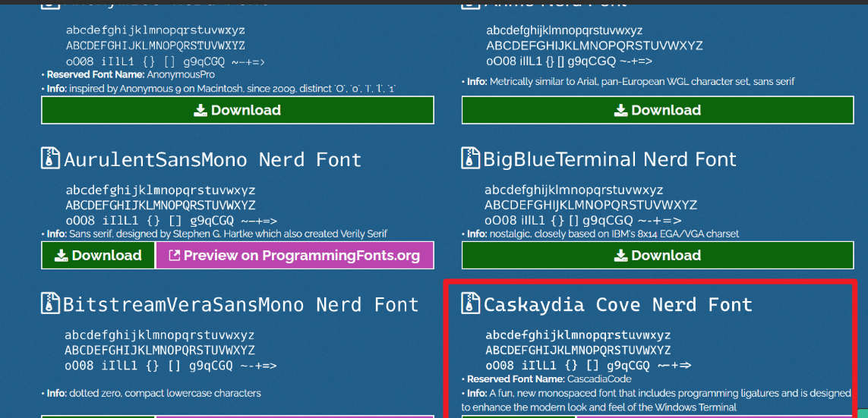The width and height of the screenshot is (868, 418).
Task: Click the uppercase alphabet sample under BitstreamVeraSansMono
Action: [159, 350]
